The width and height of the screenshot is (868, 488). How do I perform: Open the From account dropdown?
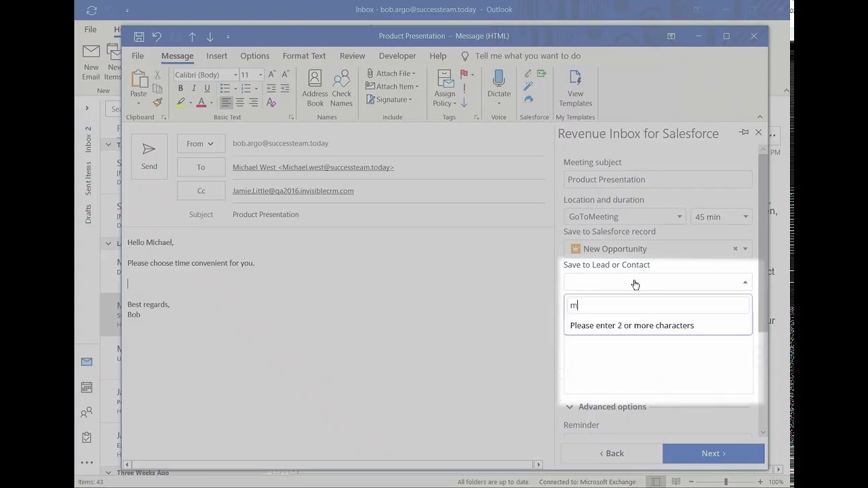pyautogui.click(x=201, y=144)
